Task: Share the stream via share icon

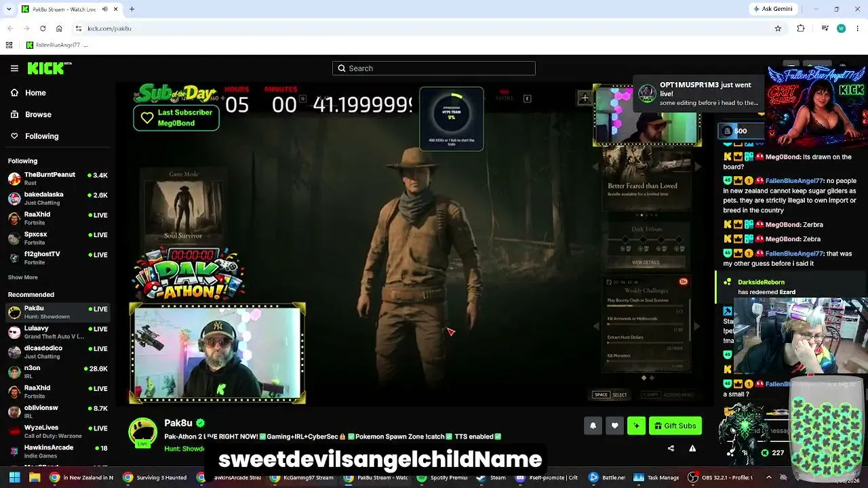Action: pos(671,448)
